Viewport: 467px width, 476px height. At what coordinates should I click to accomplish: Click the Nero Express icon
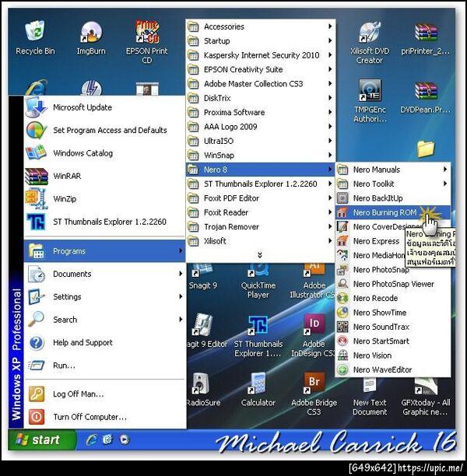tap(342, 241)
